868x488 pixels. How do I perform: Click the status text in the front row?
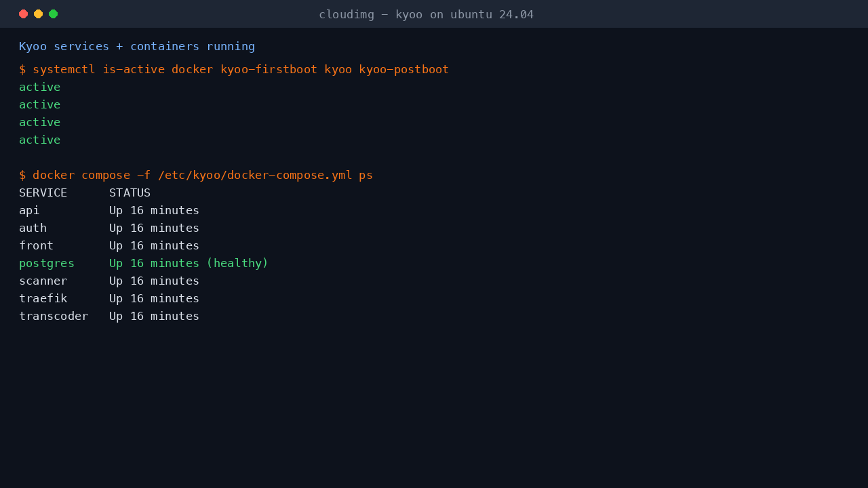click(155, 245)
